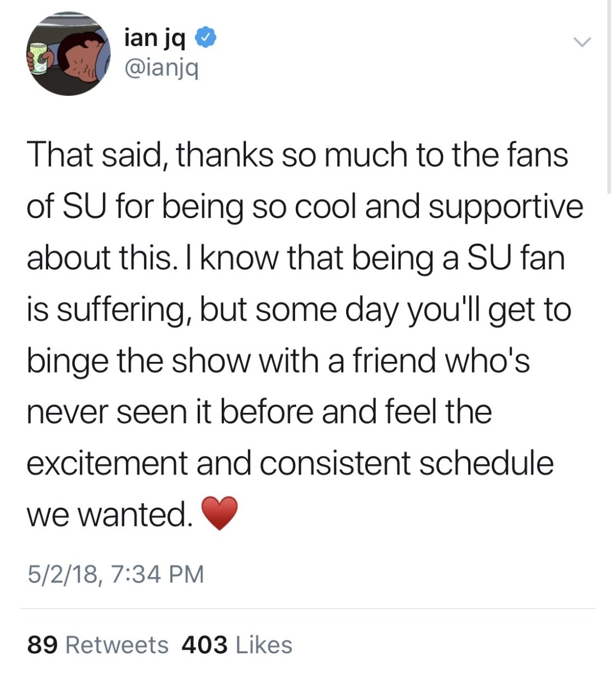The width and height of the screenshot is (616, 679).
Task: Click the scrollbar thumb on the right edge
Action: [609, 95]
